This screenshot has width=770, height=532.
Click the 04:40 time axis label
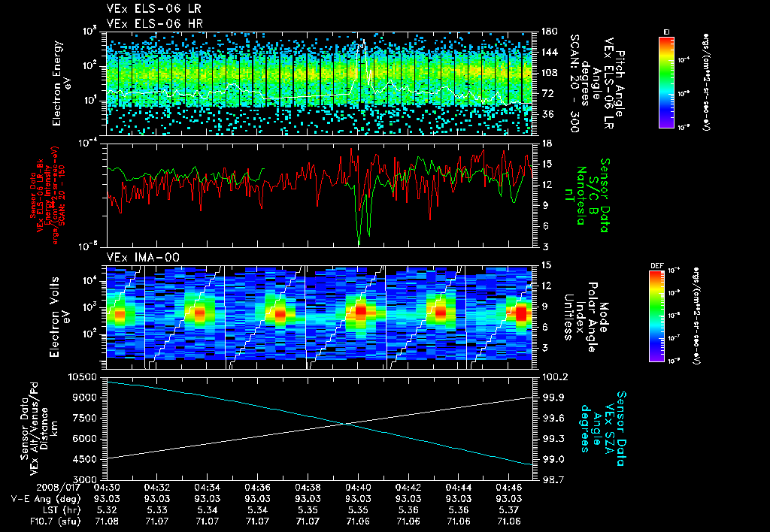coord(358,488)
